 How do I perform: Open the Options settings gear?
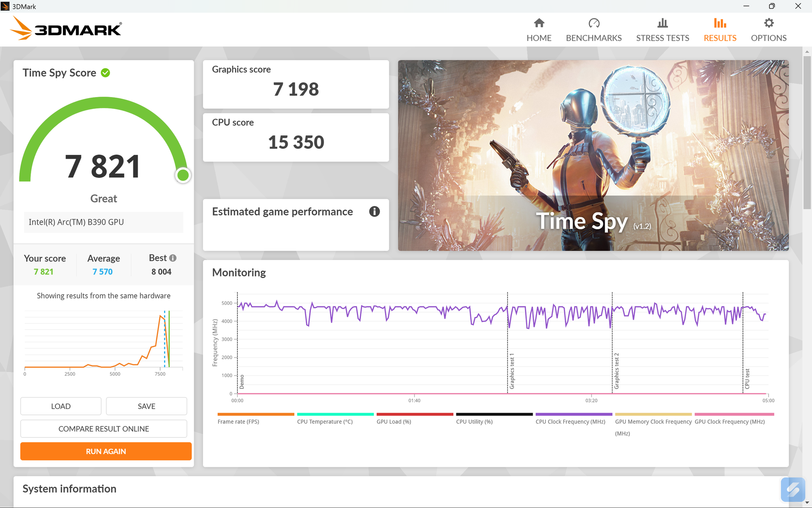click(768, 24)
